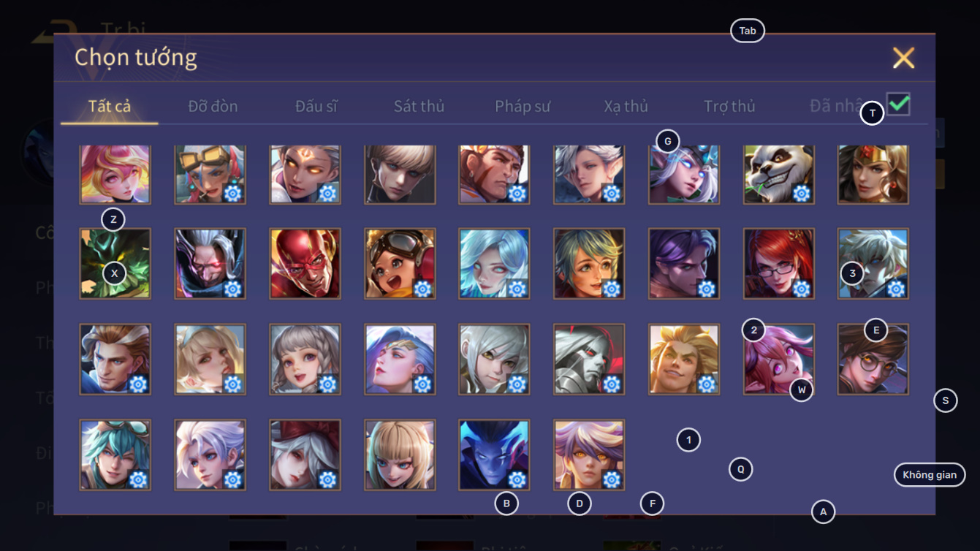Choose the red-haired hero with glasses
980x551 pixels.
pos(779,264)
